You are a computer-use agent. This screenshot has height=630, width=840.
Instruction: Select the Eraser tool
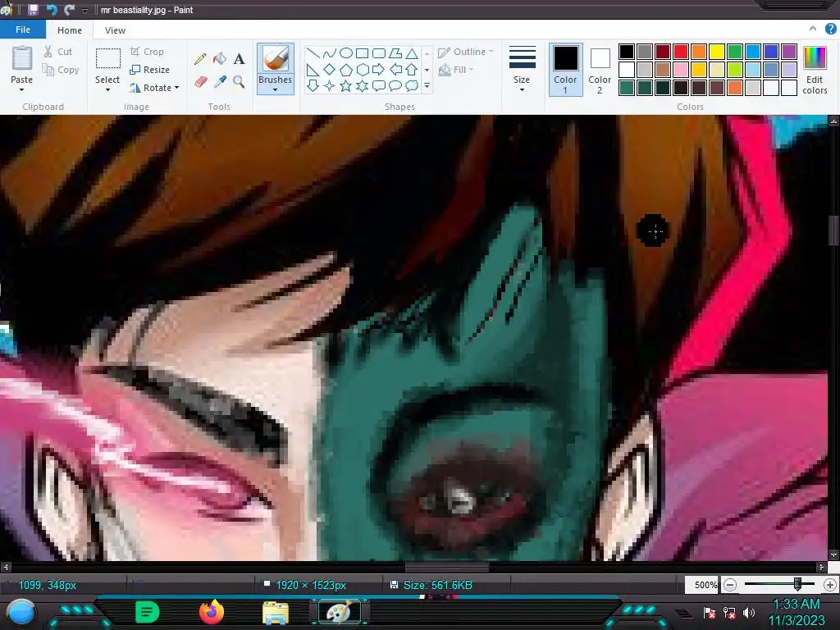[x=200, y=81]
